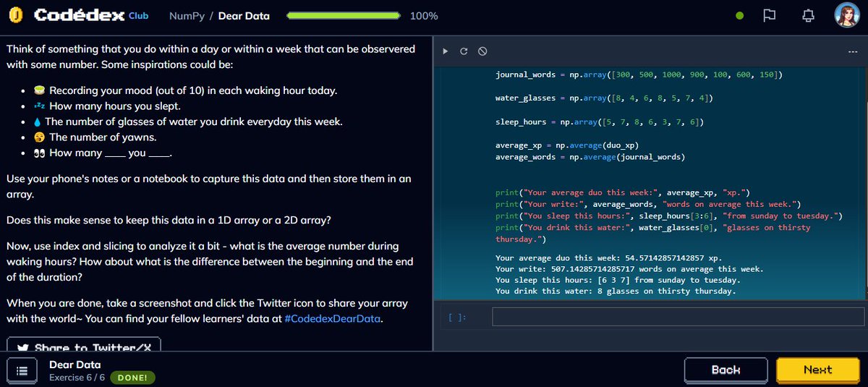Open the notifications bell icon
The height and width of the screenshot is (387, 868).
(809, 15)
